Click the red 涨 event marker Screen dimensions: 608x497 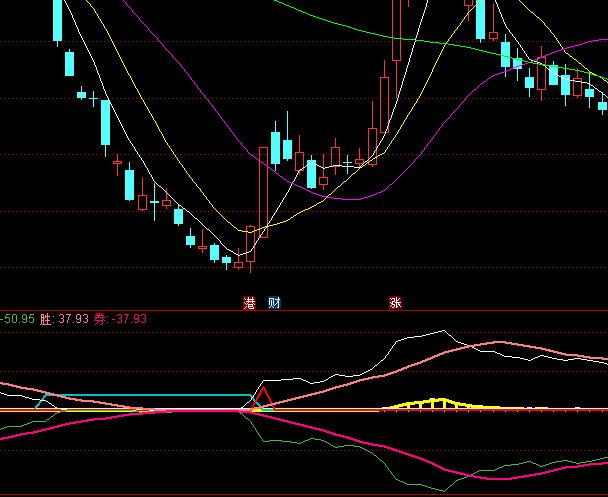(x=395, y=302)
